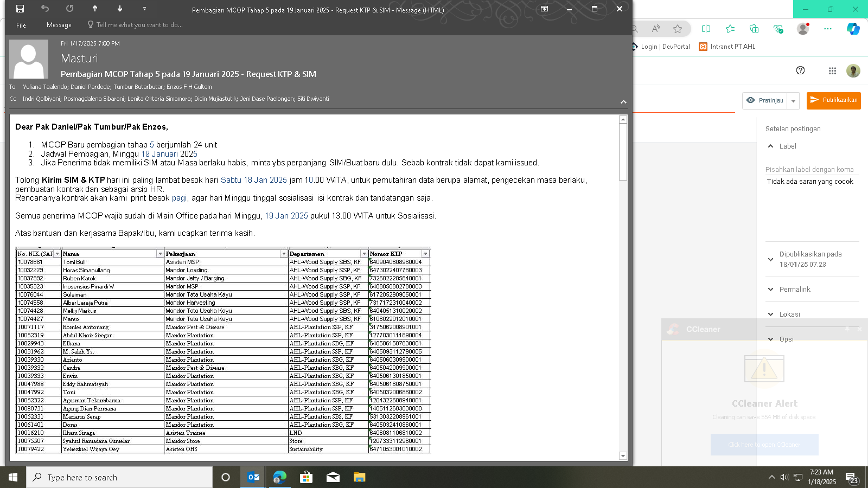Viewport: 868px width, 488px height.
Task: Click Pratinjau preview button
Action: pos(765,100)
